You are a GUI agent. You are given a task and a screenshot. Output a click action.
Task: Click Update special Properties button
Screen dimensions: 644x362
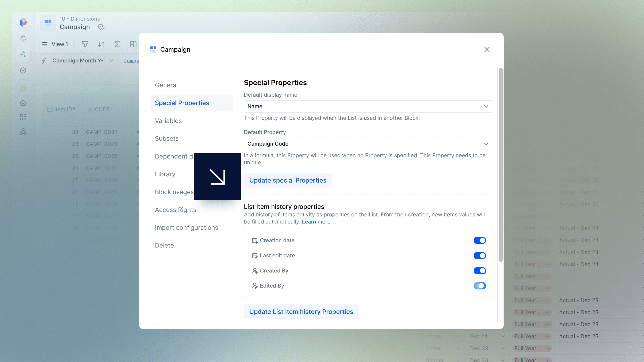[288, 180]
